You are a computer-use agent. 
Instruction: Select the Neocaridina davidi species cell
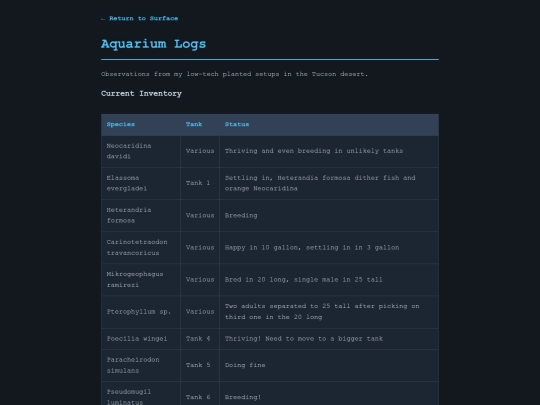pyautogui.click(x=141, y=151)
